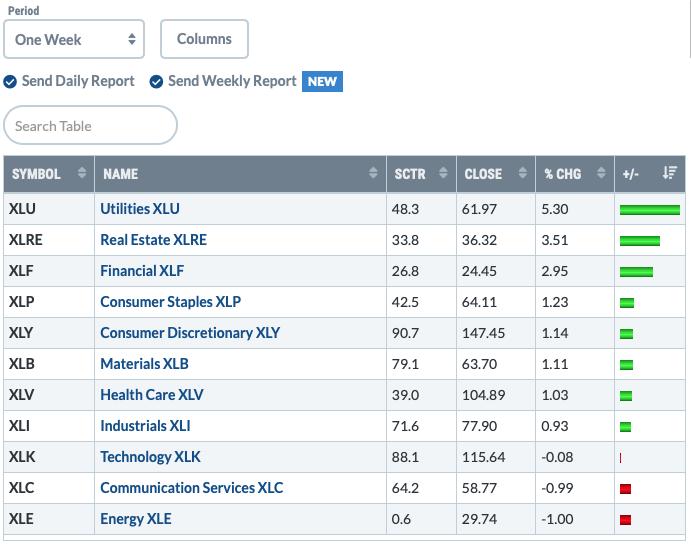Click the % CHG sort arrows
Screen dimensions: 691x545
(x=600, y=174)
